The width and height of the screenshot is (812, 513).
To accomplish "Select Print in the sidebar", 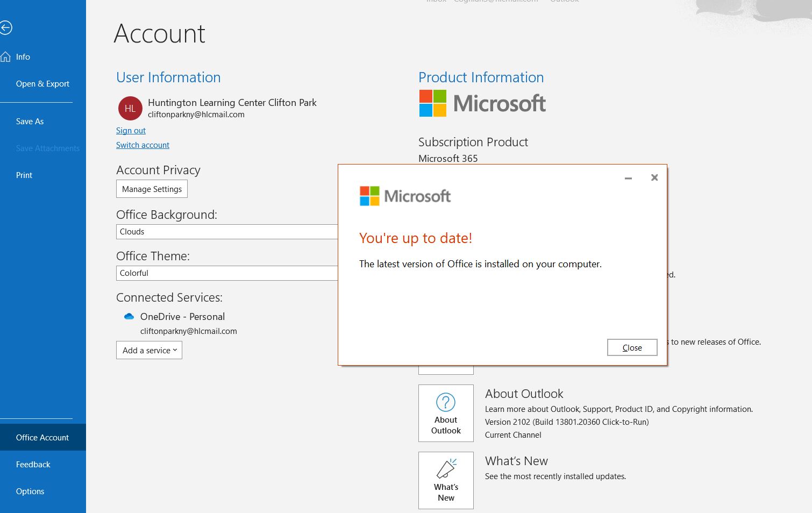I will (43, 175).
